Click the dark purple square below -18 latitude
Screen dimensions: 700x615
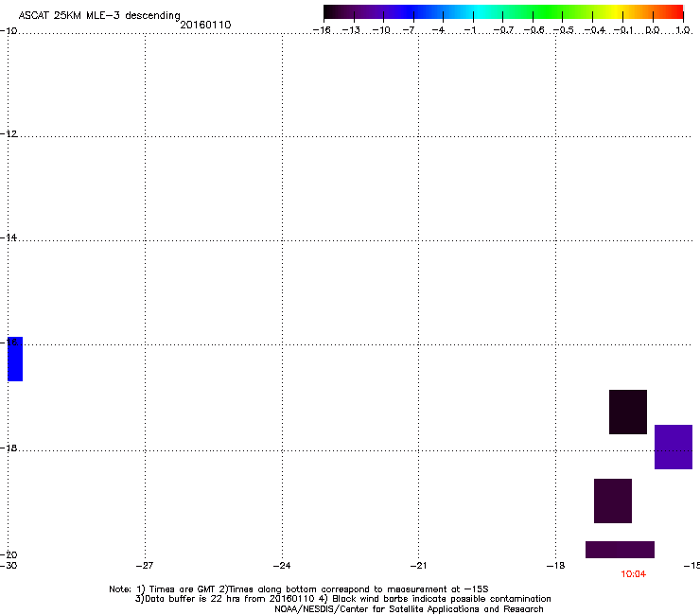pyautogui.click(x=613, y=501)
